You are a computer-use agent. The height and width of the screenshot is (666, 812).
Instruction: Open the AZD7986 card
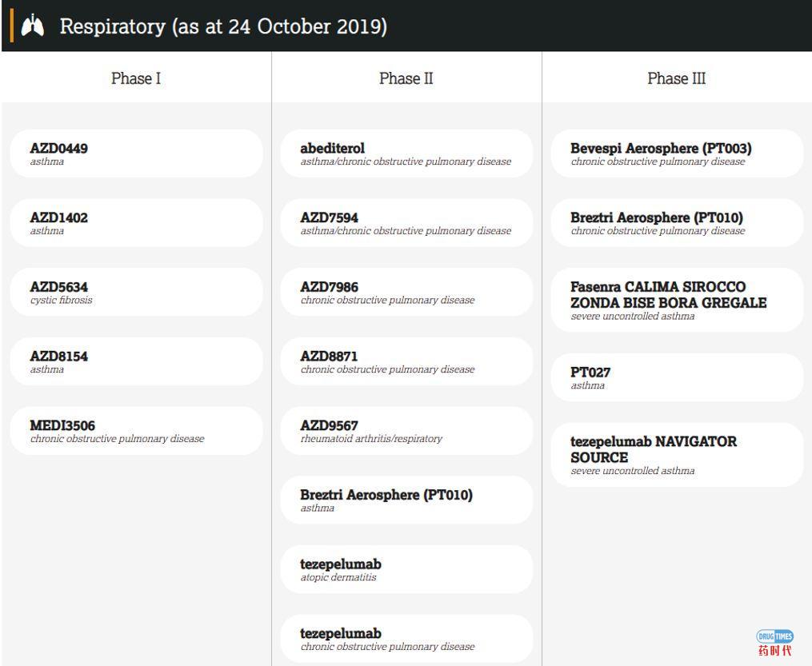pos(406,293)
